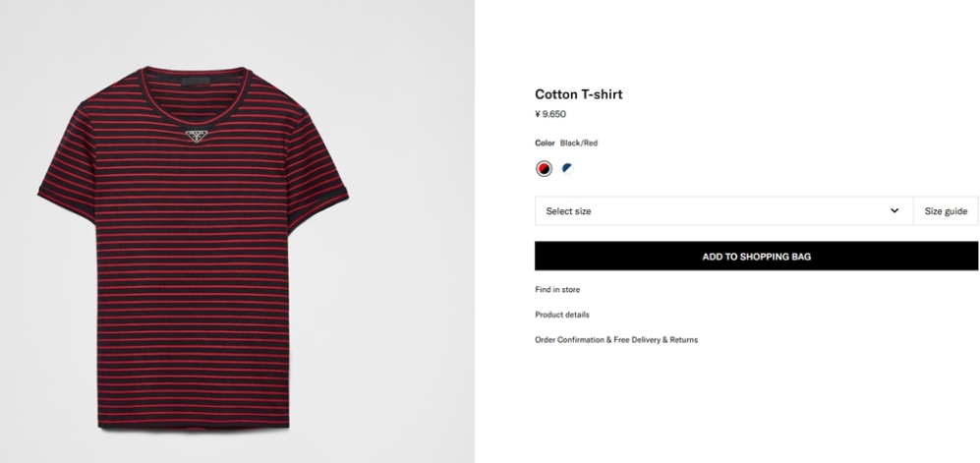The image size is (980, 463).
Task: Expand the Product details section
Action: (x=562, y=315)
